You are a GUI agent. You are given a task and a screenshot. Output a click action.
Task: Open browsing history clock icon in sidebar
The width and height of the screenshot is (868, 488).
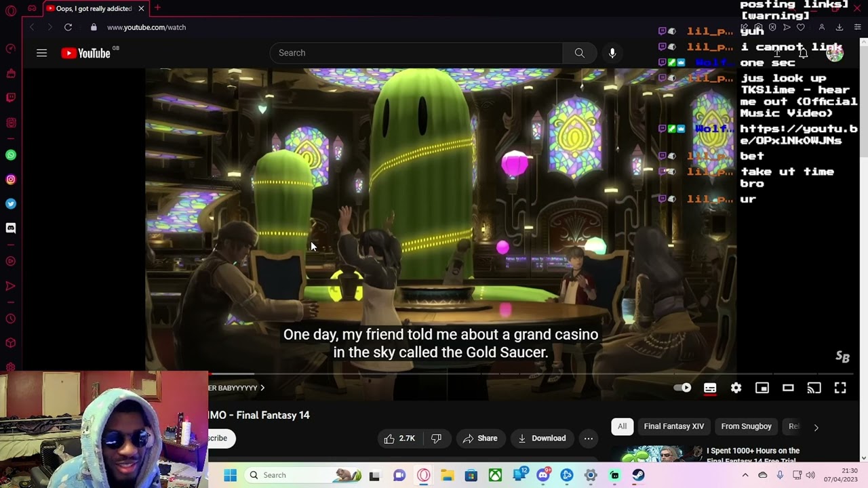click(11, 319)
